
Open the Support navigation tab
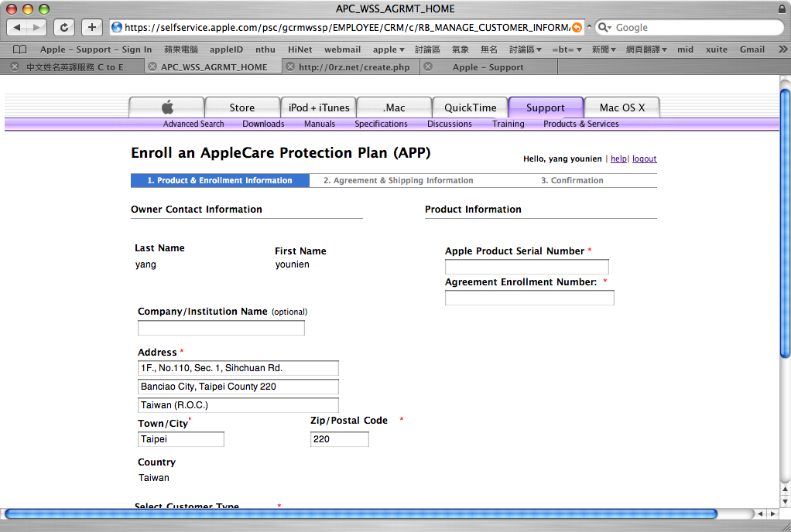546,107
